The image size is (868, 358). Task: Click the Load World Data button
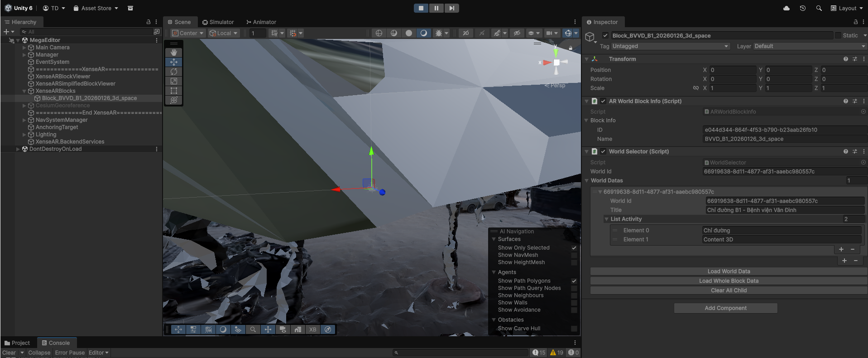(729, 271)
